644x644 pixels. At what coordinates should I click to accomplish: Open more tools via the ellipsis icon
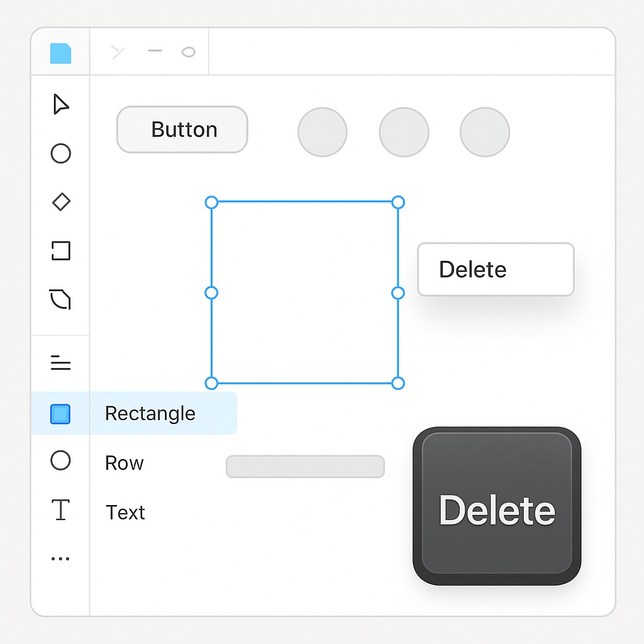click(x=60, y=558)
